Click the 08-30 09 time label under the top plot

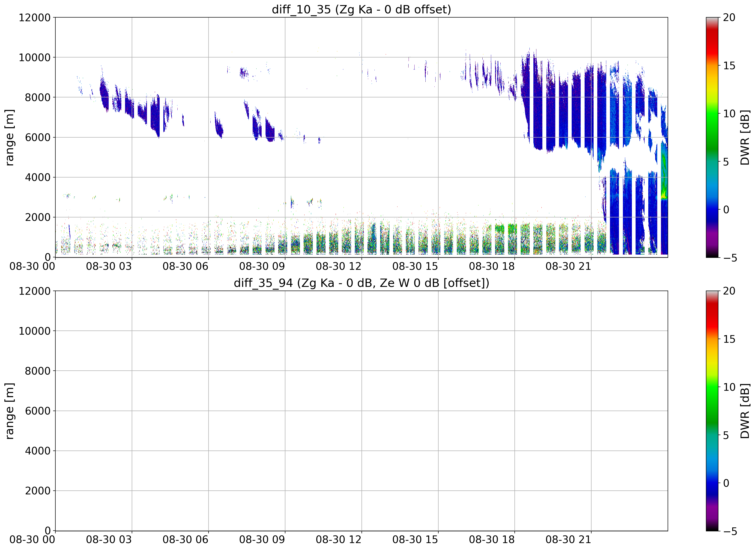tap(262, 267)
